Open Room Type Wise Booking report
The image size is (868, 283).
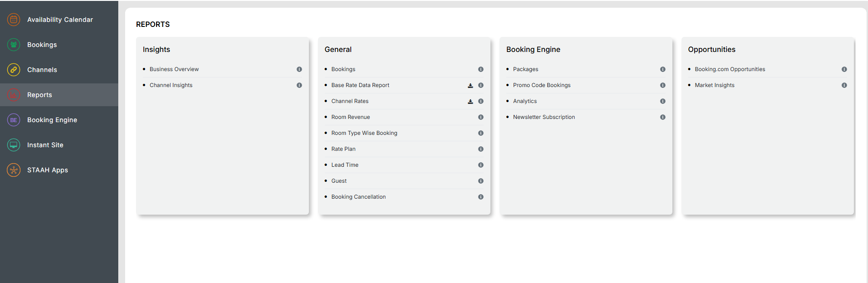(x=364, y=133)
